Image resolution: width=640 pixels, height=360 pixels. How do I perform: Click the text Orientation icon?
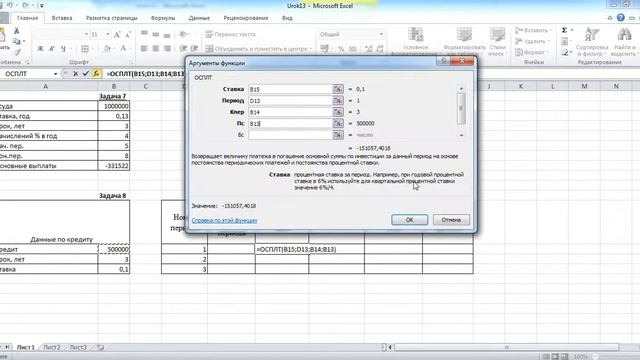tap(183, 34)
